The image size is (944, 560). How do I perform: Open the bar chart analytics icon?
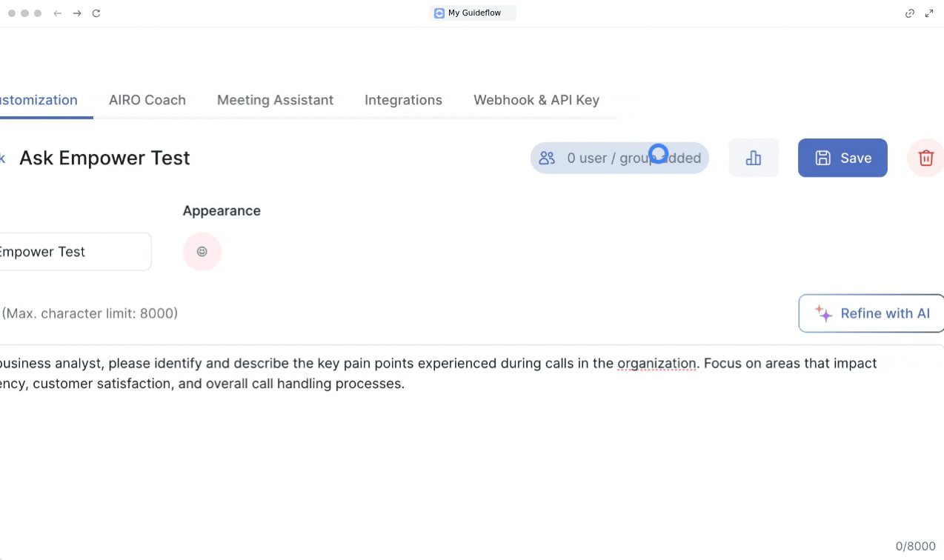point(754,158)
